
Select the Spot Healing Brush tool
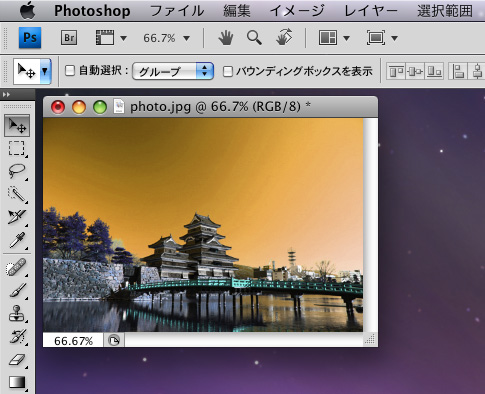[x=17, y=268]
